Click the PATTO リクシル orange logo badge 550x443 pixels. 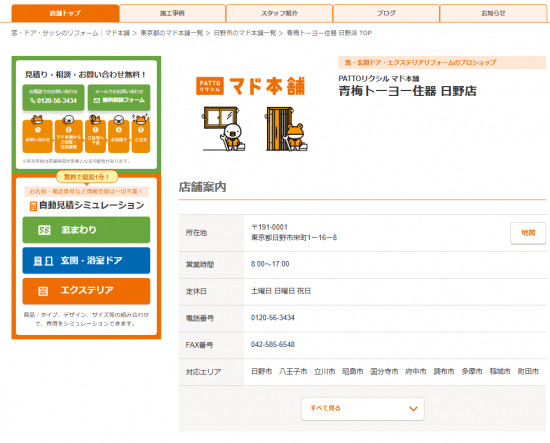(x=210, y=86)
